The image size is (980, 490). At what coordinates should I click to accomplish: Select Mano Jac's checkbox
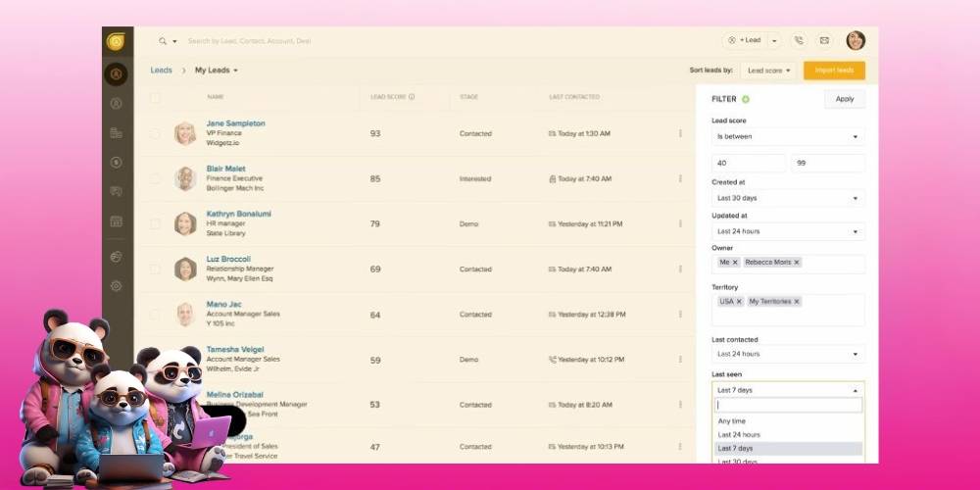155,315
